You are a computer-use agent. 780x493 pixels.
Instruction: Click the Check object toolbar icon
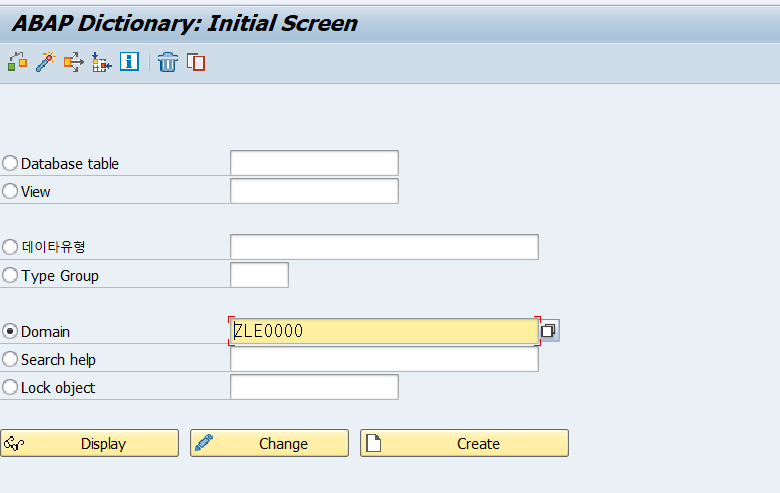pyautogui.click(x=17, y=62)
